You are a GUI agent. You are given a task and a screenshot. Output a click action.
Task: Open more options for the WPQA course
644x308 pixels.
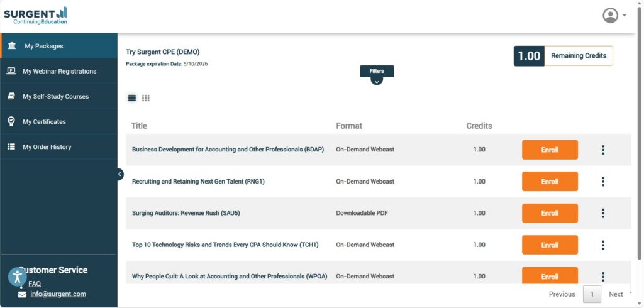(603, 277)
